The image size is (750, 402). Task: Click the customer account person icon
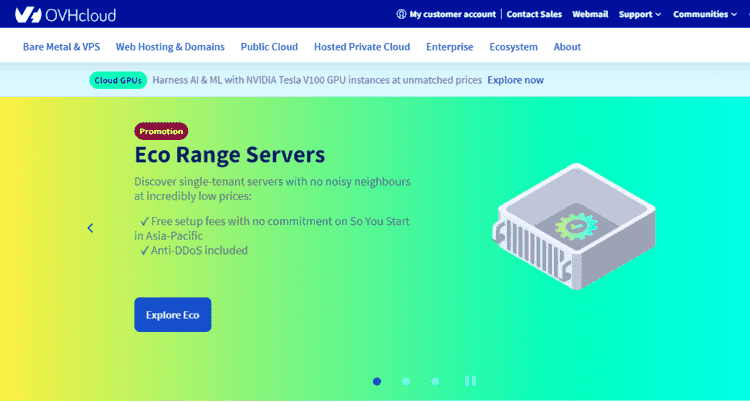[401, 14]
